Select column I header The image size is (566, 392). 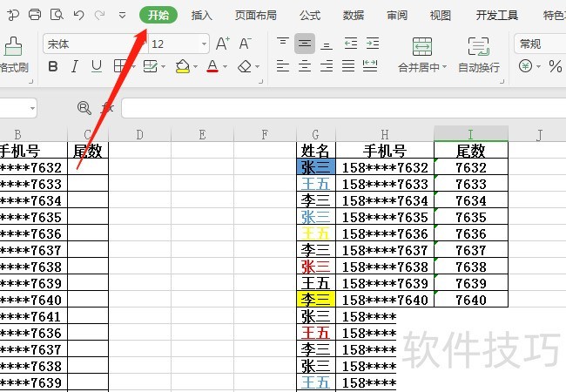point(471,134)
